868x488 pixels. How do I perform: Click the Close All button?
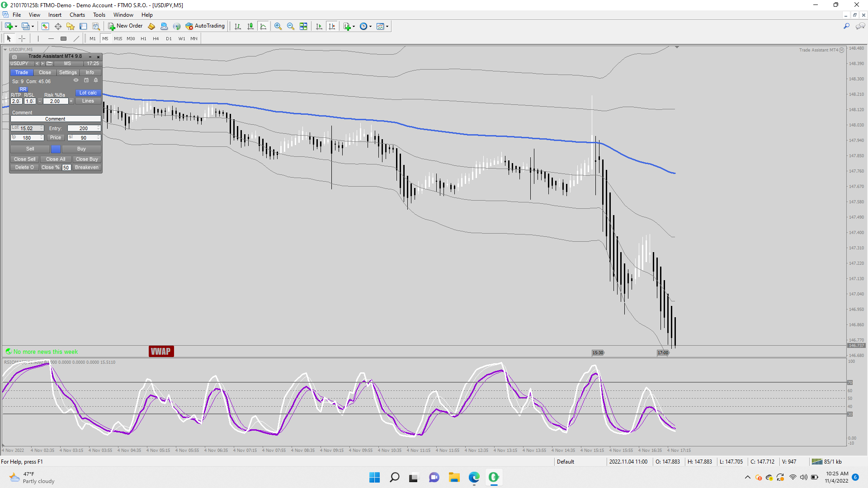(56, 159)
